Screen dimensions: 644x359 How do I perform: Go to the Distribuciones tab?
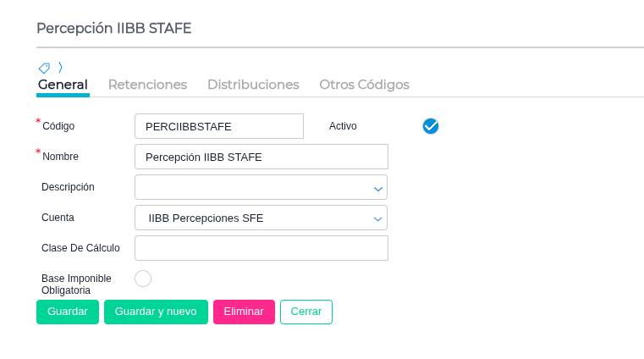(x=253, y=85)
